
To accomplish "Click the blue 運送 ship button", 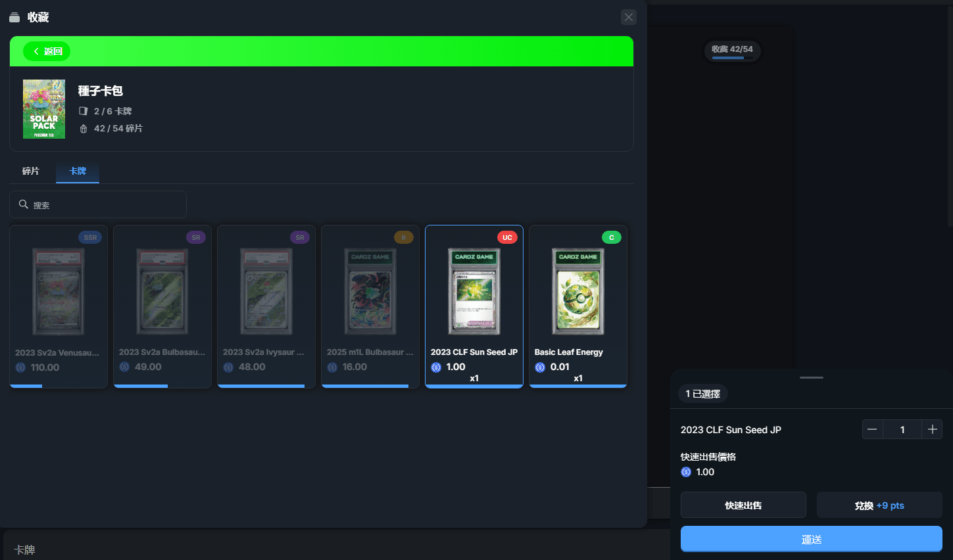I will pos(812,539).
